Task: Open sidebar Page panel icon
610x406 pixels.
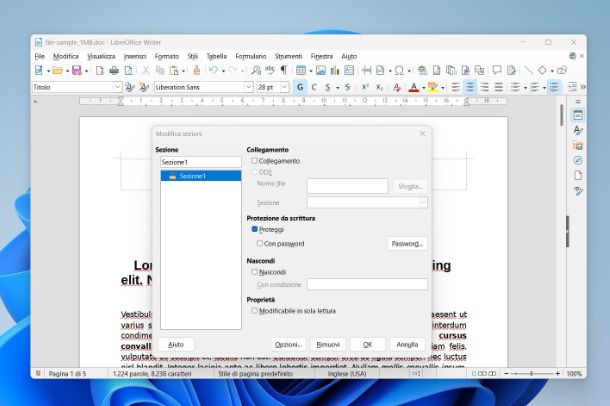Action: (578, 175)
